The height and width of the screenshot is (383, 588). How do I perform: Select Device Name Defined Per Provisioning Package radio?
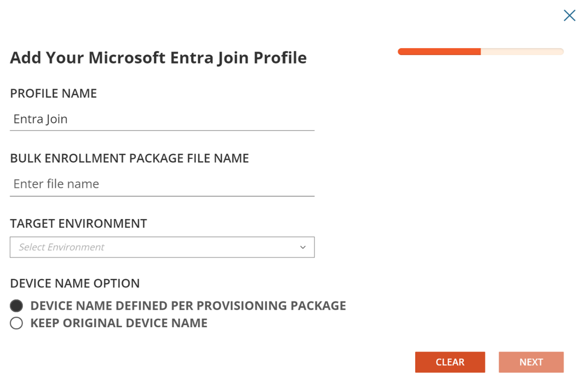click(x=17, y=306)
